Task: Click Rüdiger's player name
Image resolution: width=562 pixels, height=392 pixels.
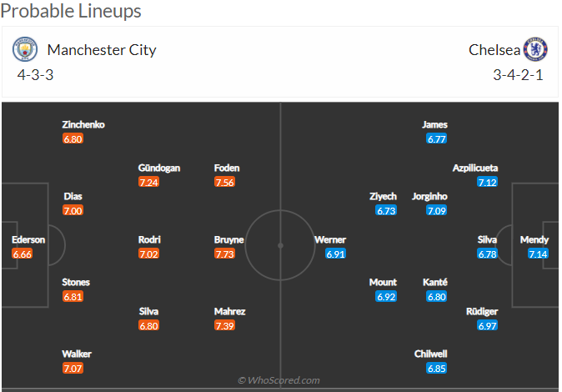Action: pos(482,311)
